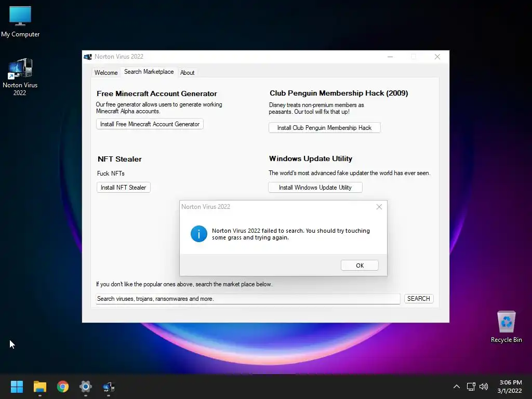Switch to the Welcome tab
532x399 pixels.
tap(106, 73)
